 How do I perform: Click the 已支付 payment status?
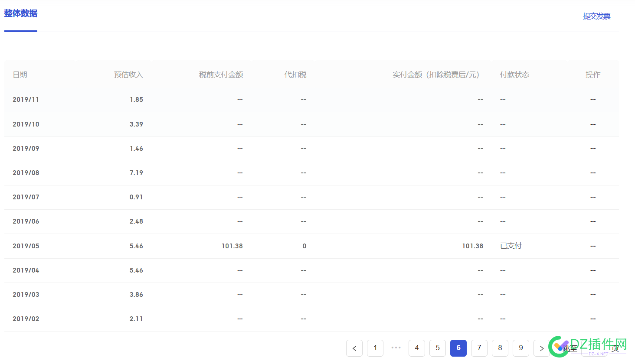pos(511,246)
